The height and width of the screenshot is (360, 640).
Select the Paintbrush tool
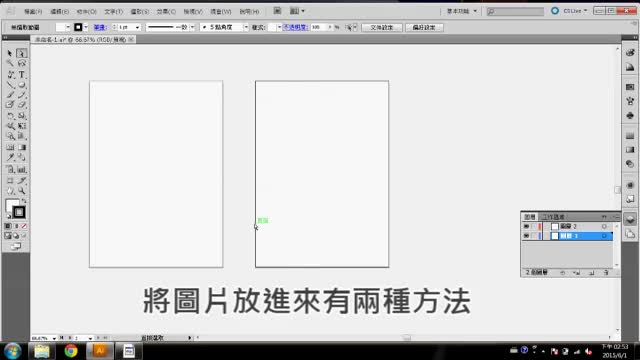(x=10, y=95)
